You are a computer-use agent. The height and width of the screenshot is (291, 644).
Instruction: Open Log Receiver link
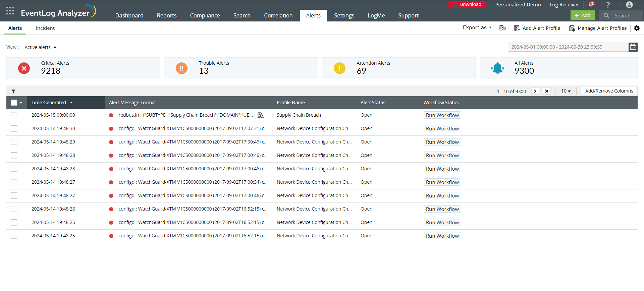pos(564,5)
